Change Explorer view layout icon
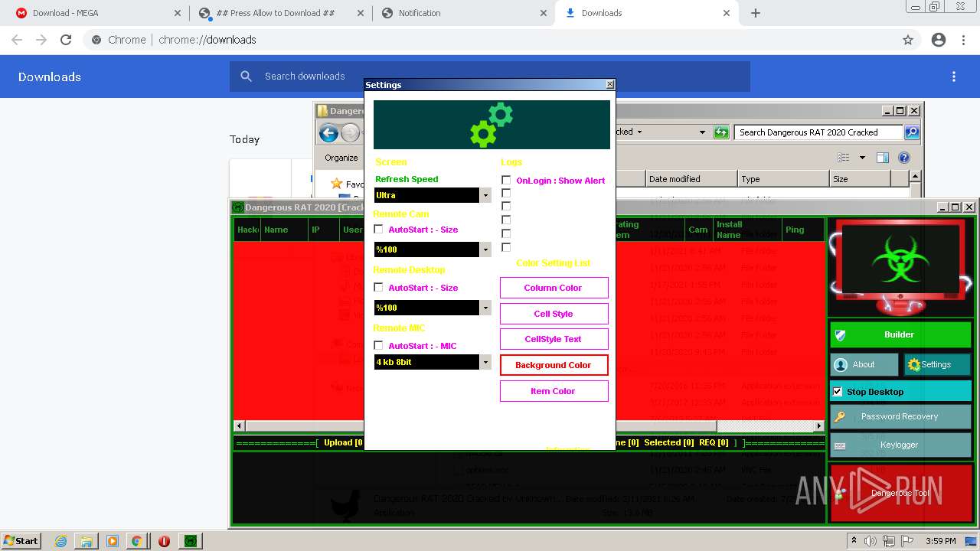 point(844,158)
